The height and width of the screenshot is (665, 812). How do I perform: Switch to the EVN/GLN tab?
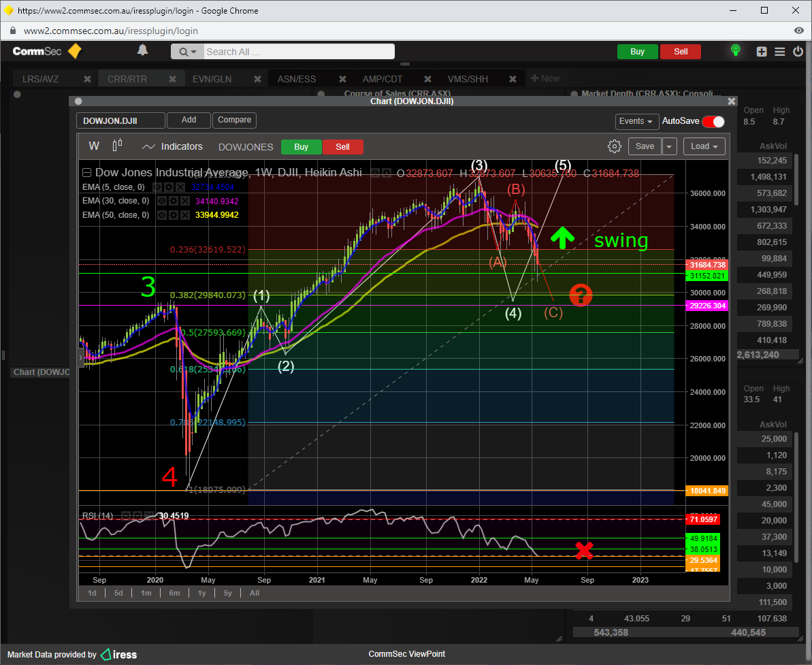212,79
